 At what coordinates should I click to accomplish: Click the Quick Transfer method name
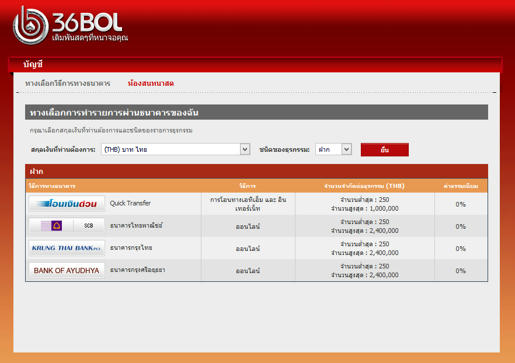coord(130,203)
